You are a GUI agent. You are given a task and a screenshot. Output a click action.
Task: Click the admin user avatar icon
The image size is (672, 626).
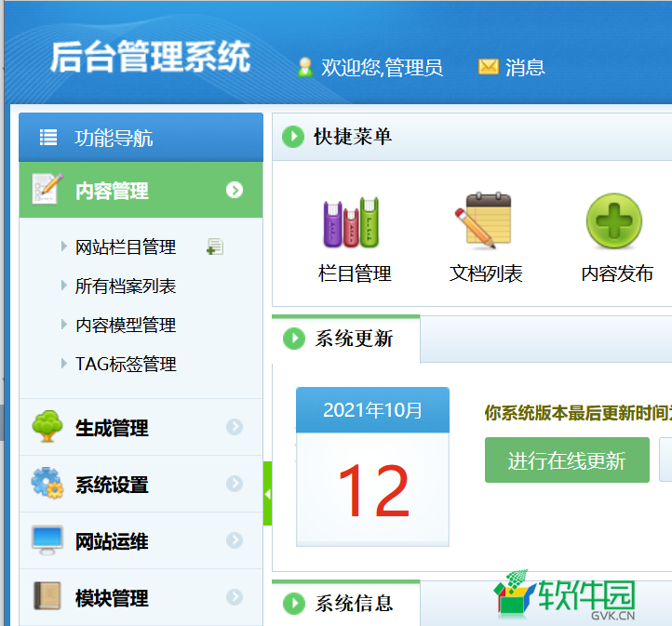[305, 67]
